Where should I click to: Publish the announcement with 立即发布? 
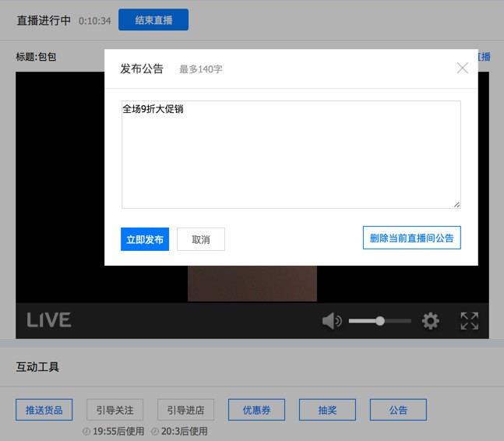click(x=145, y=239)
